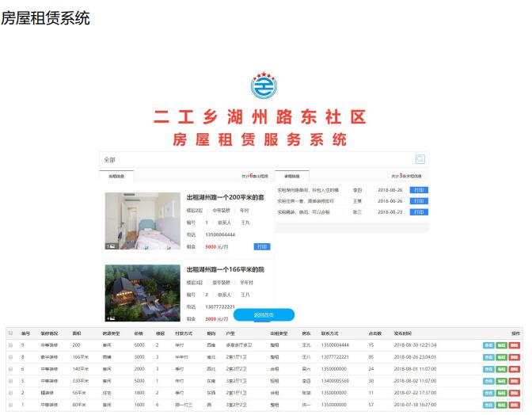Click green edit button in row number 1
The width and height of the screenshot is (532, 415).
(x=501, y=405)
